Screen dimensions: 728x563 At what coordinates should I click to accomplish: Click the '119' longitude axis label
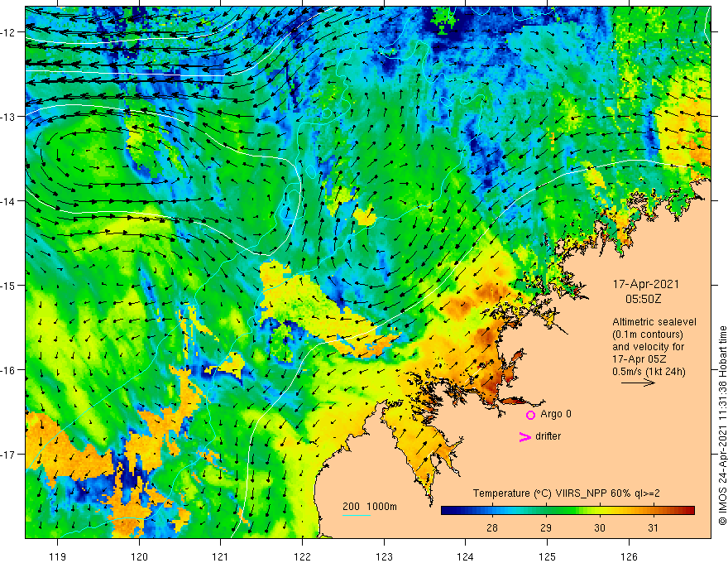pyautogui.click(x=58, y=556)
